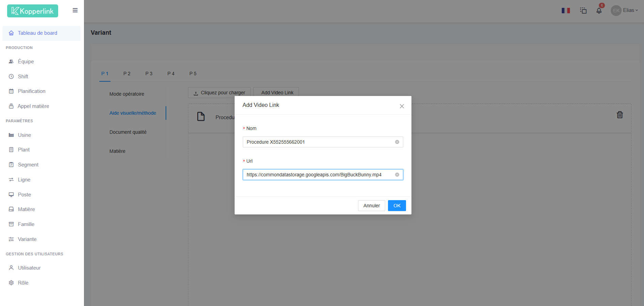The width and height of the screenshot is (644, 306).
Task: Click the copy windows icon in header
Action: [583, 11]
